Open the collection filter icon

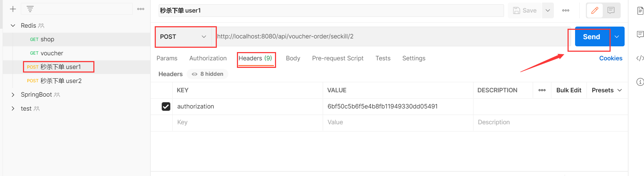30,9
